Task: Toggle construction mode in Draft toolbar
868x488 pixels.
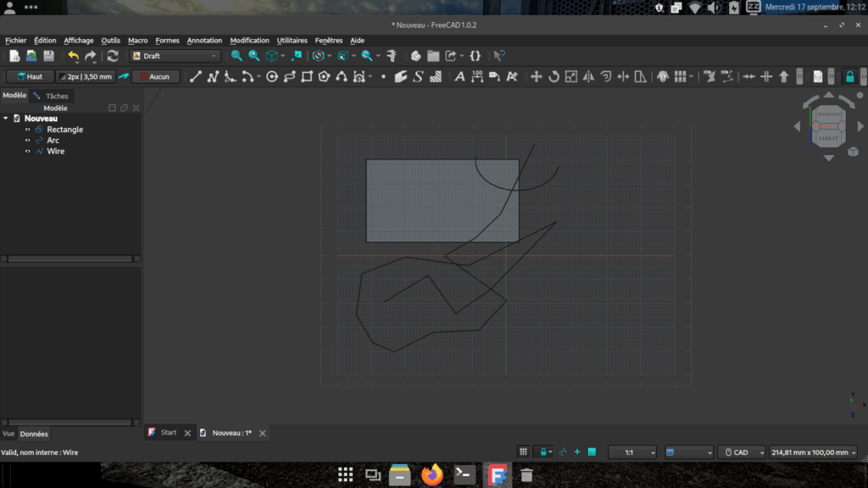Action: tap(124, 77)
